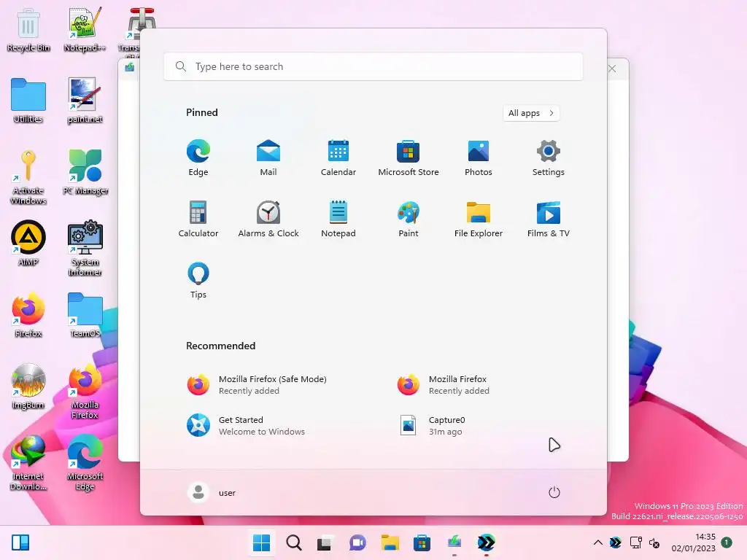Screen dimensions: 747x560
Task: Open Microsoft Store from pinned apps
Action: click(x=409, y=158)
